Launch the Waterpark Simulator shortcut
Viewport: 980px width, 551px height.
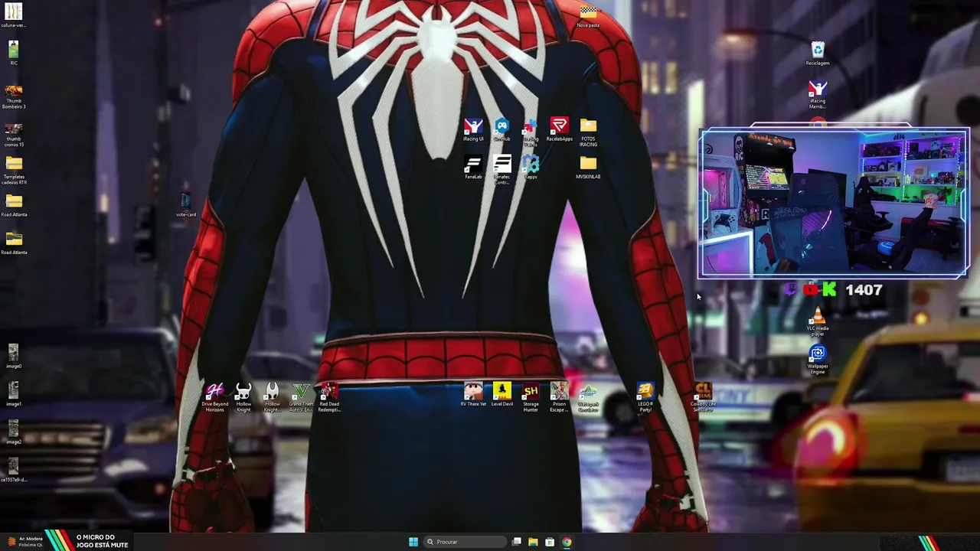pyautogui.click(x=588, y=398)
